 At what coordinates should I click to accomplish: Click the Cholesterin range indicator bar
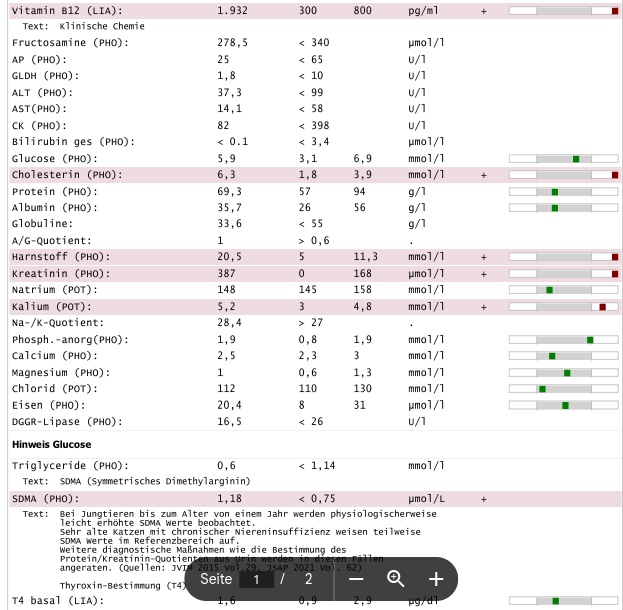click(563, 175)
